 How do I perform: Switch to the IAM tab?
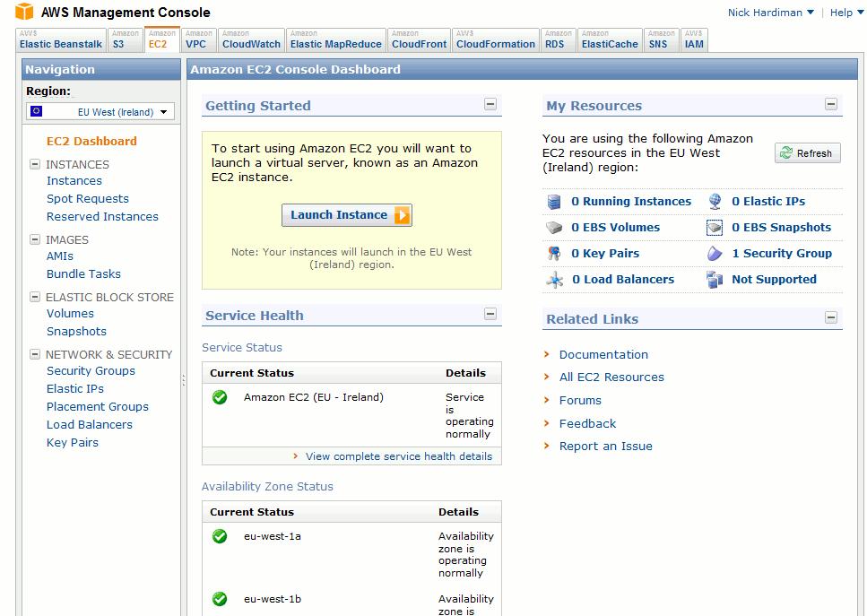694,39
